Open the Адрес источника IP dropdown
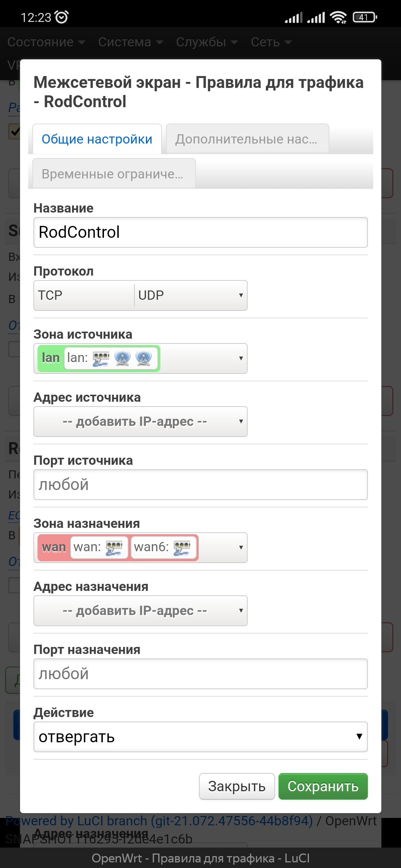This screenshot has width=401, height=868. pyautogui.click(x=140, y=421)
